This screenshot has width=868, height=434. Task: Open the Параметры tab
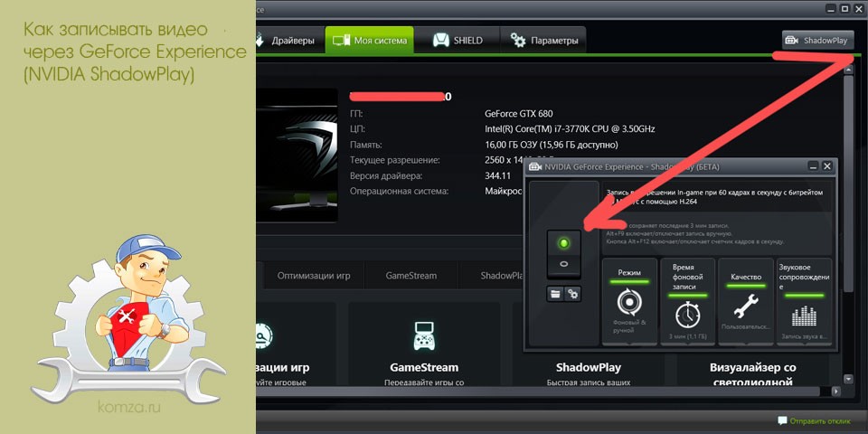(543, 41)
